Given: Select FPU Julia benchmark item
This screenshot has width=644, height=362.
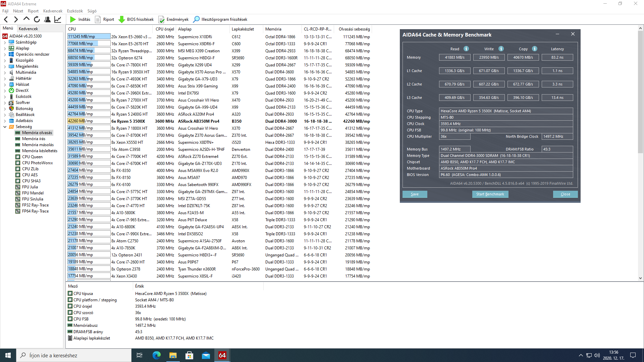Looking at the screenshot, I should tap(30, 187).
